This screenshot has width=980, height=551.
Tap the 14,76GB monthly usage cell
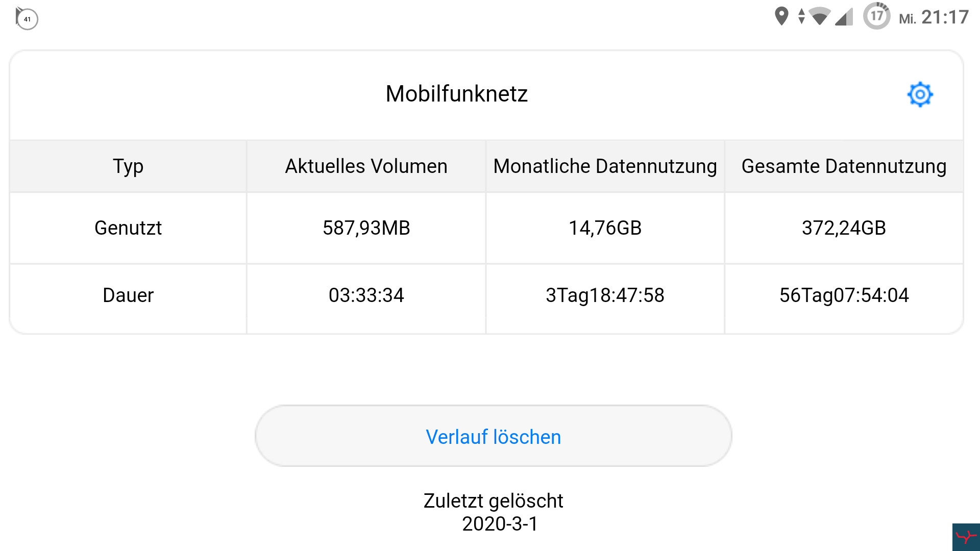coord(605,228)
